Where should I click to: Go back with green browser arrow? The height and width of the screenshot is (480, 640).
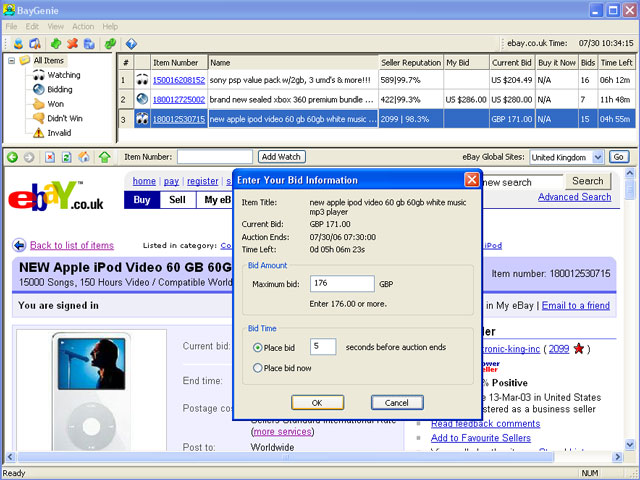(12, 157)
